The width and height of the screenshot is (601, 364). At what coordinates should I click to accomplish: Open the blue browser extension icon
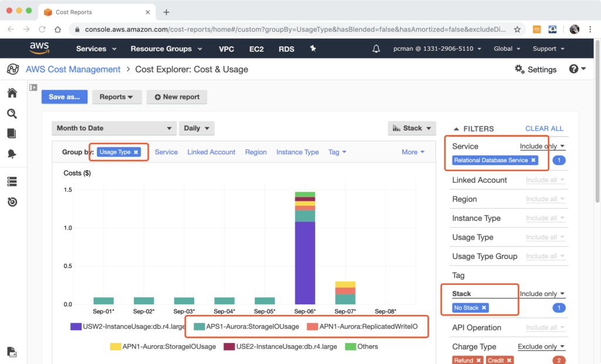point(552,29)
